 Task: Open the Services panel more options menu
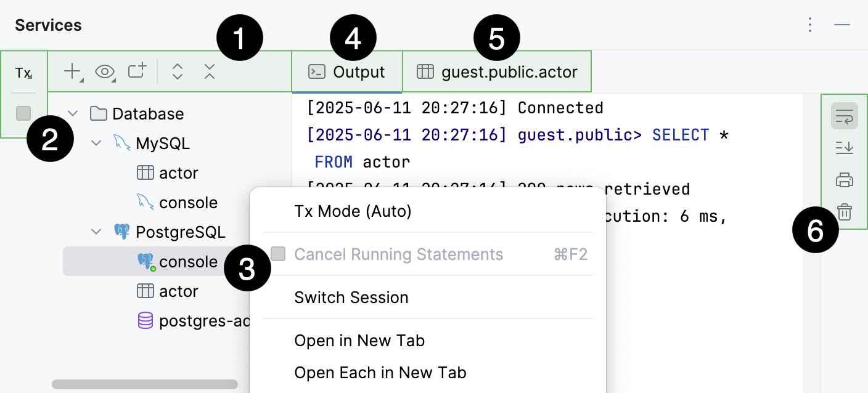[809, 25]
